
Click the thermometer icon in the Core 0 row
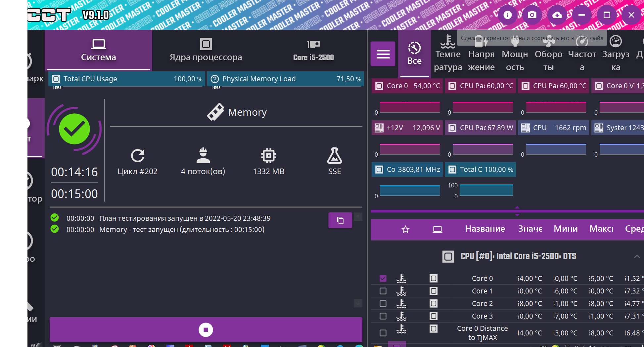(x=401, y=279)
